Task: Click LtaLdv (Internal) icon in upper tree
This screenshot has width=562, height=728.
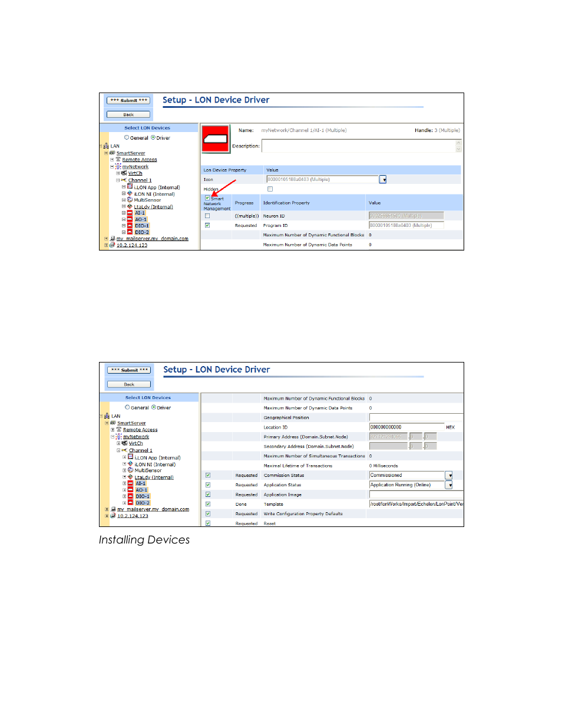Action: (x=130, y=206)
